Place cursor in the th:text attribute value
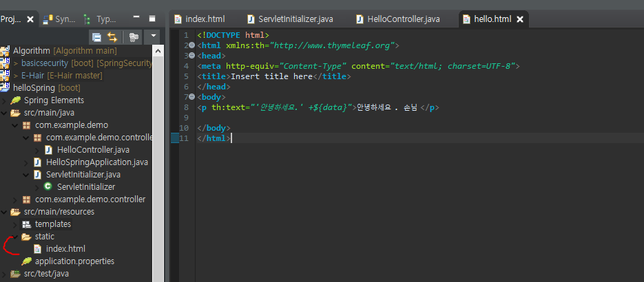 tap(302, 107)
